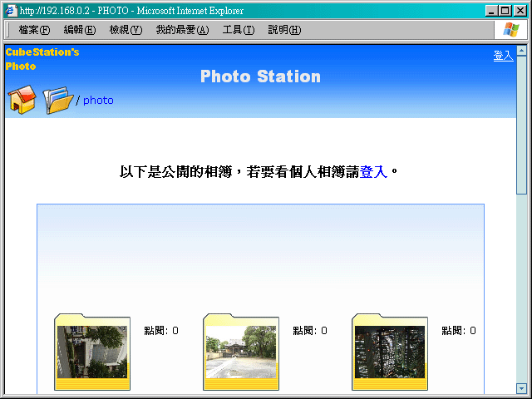Viewport: 532px width, 399px height.
Task: Open the 編輯(E) menu
Action: pyautogui.click(x=80, y=30)
